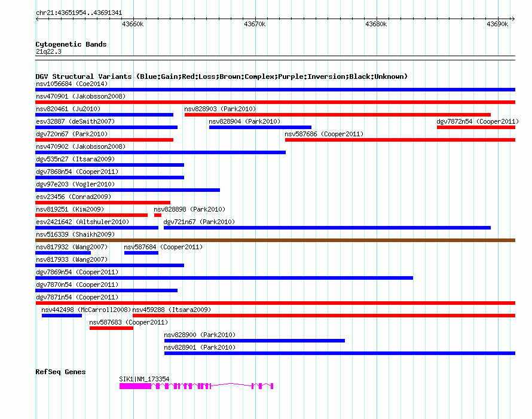Viewport: 532px width, 419px height.
Task: Open the nsv828903 (Park2010) variant label
Action: (x=220, y=109)
